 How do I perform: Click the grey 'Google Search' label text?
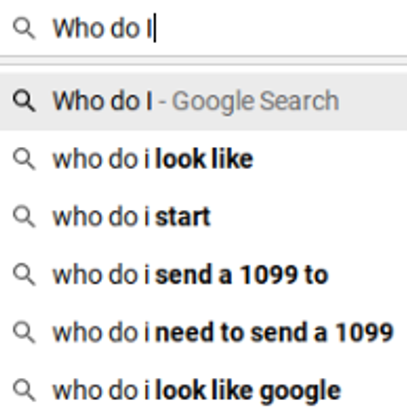[x=256, y=101]
